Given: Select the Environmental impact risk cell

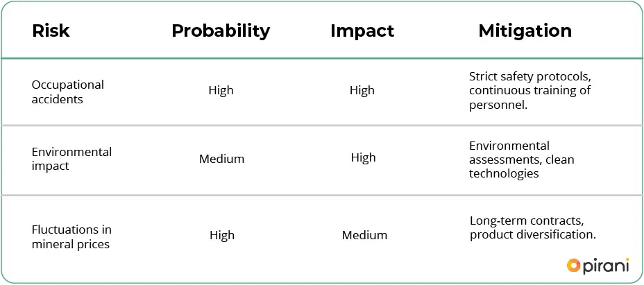Looking at the screenshot, I should [x=71, y=158].
